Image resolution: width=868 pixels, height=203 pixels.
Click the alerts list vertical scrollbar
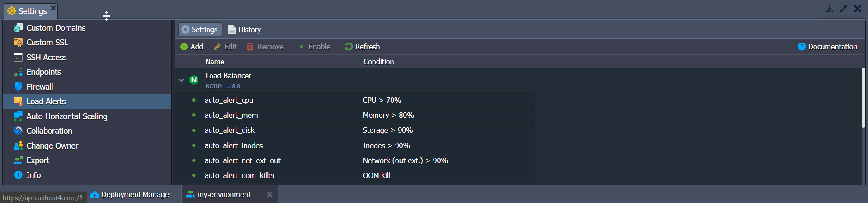(863, 97)
